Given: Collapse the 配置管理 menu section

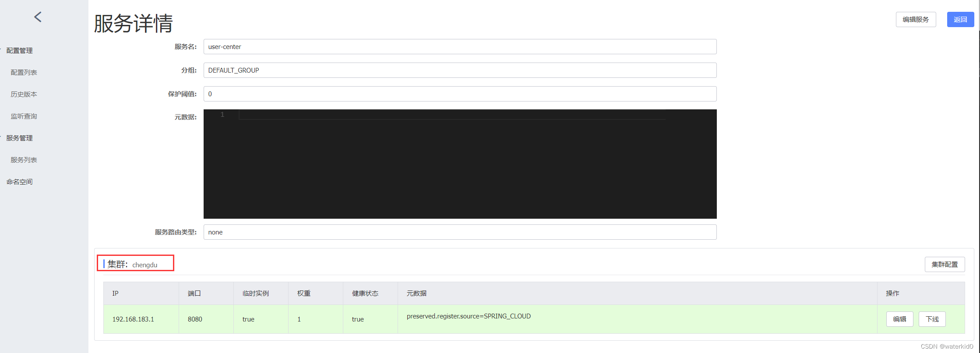Looking at the screenshot, I should pyautogui.click(x=19, y=51).
